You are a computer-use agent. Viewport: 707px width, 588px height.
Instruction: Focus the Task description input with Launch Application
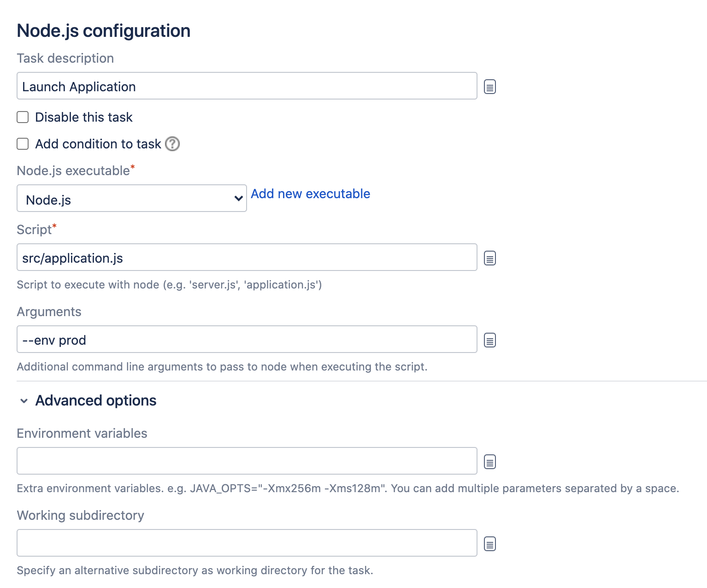(247, 86)
